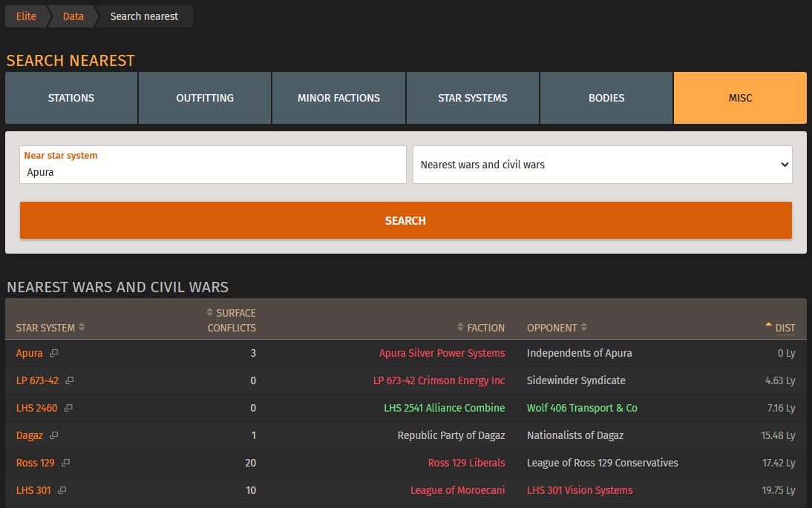This screenshot has height=508, width=812.
Task: Select the Misc tab
Action: pos(740,98)
